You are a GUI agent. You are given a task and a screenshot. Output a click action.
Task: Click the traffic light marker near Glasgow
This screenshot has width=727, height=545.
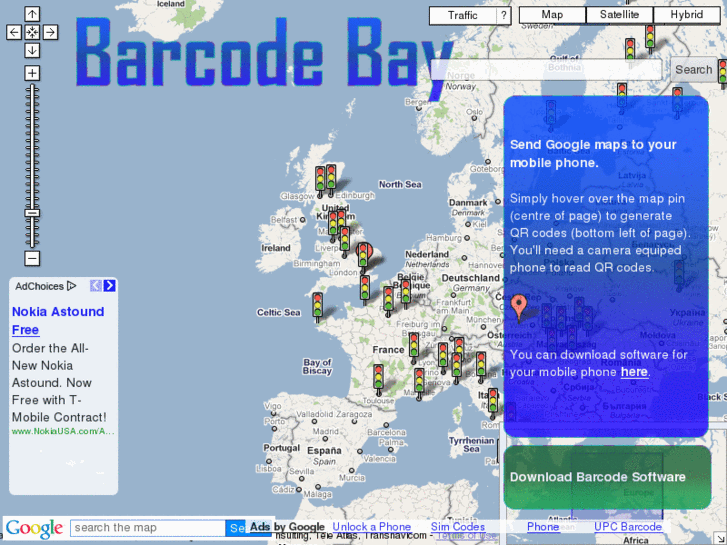[320, 181]
